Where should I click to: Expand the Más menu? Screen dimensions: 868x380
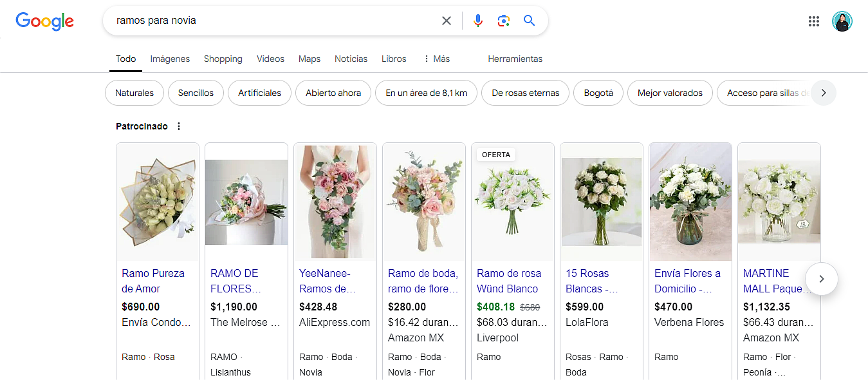pyautogui.click(x=436, y=59)
